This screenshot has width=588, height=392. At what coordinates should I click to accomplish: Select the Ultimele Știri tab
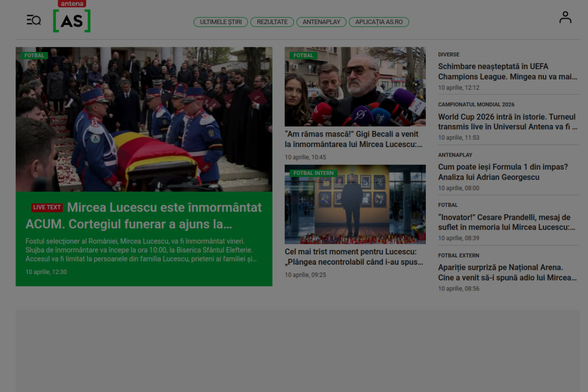(220, 22)
